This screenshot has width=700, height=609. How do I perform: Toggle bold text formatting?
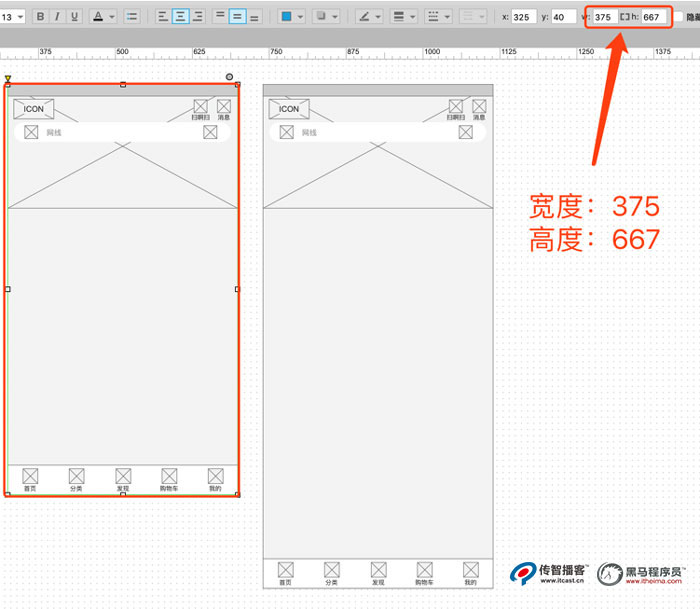(x=40, y=17)
